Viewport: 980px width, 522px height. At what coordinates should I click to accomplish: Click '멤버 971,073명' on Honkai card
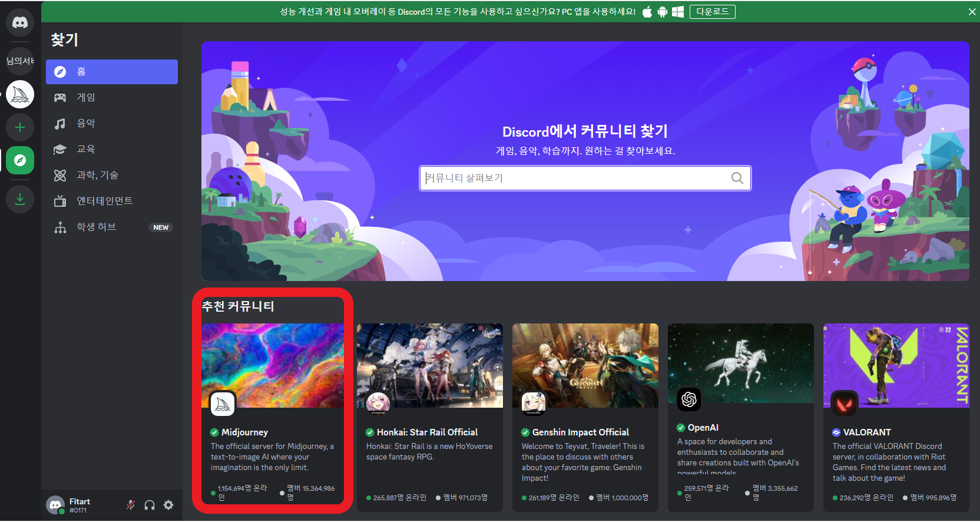pyautogui.click(x=465, y=498)
